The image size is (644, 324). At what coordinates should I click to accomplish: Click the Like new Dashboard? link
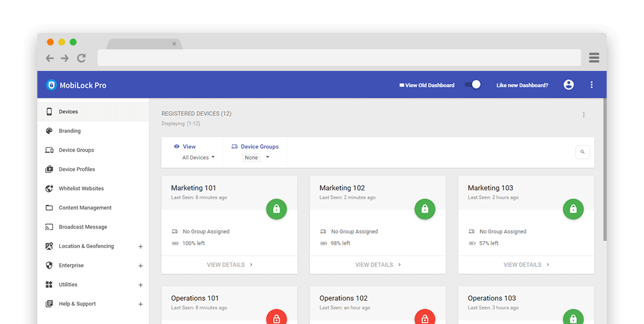click(x=522, y=85)
